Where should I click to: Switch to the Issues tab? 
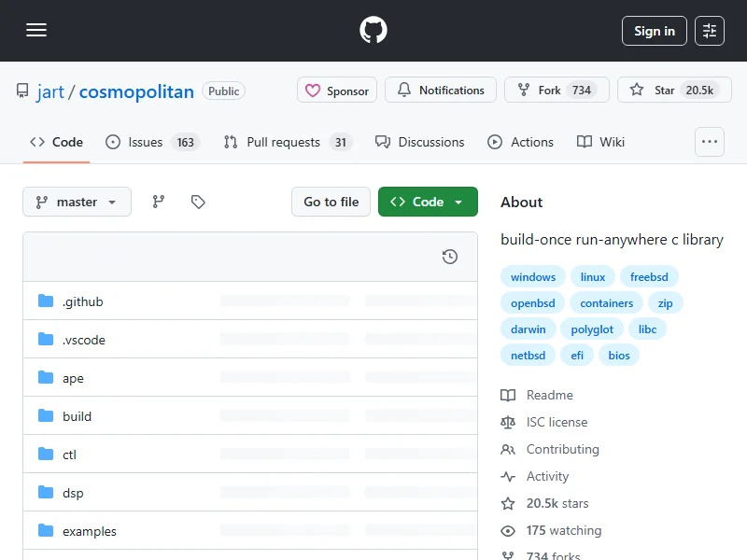point(146,142)
